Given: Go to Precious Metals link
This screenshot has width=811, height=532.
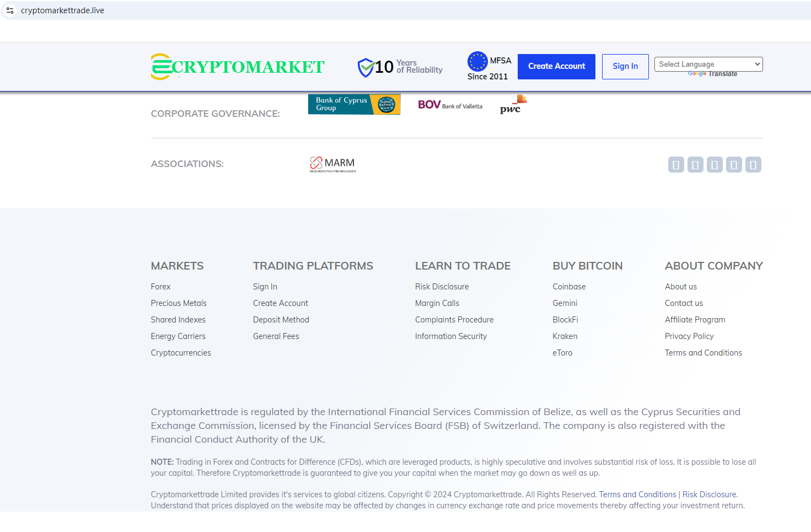Looking at the screenshot, I should click(179, 303).
